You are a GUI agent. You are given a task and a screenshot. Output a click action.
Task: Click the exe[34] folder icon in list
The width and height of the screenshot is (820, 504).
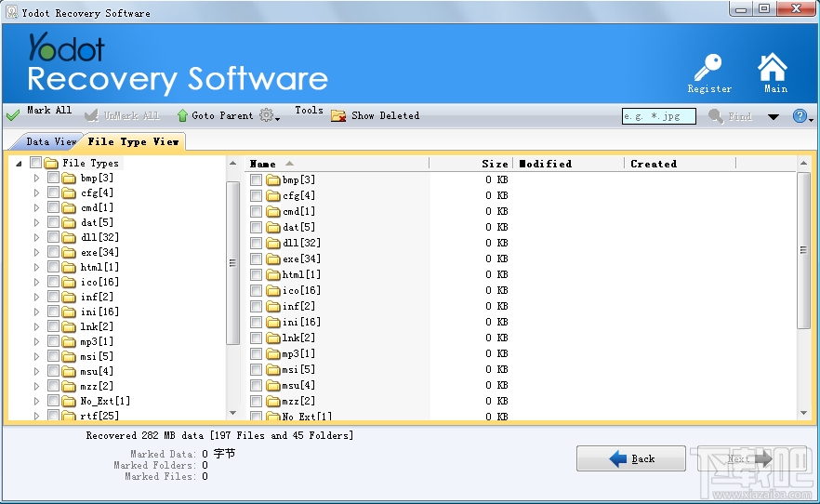(273, 259)
